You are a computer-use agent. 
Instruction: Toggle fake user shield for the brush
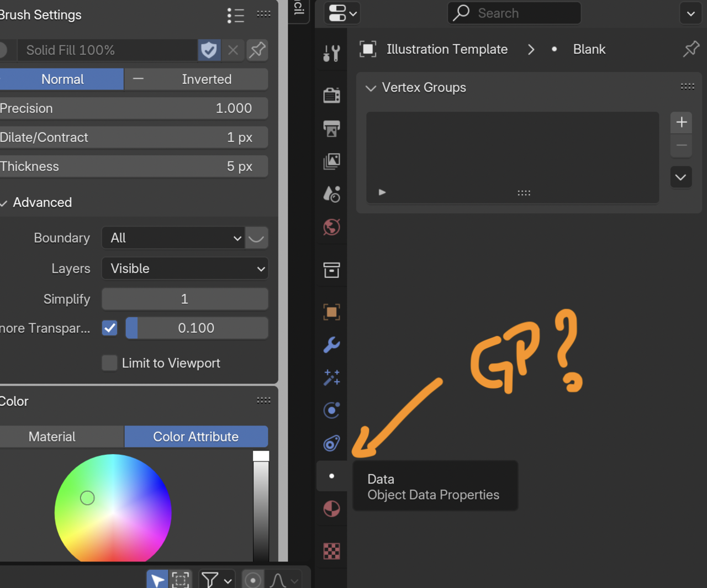[x=209, y=50]
